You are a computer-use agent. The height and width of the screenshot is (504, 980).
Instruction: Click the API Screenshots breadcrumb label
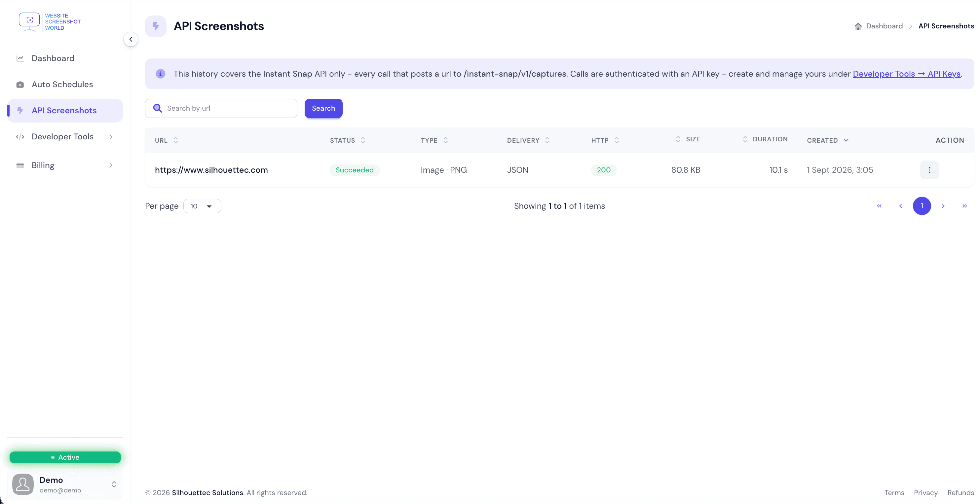click(946, 26)
